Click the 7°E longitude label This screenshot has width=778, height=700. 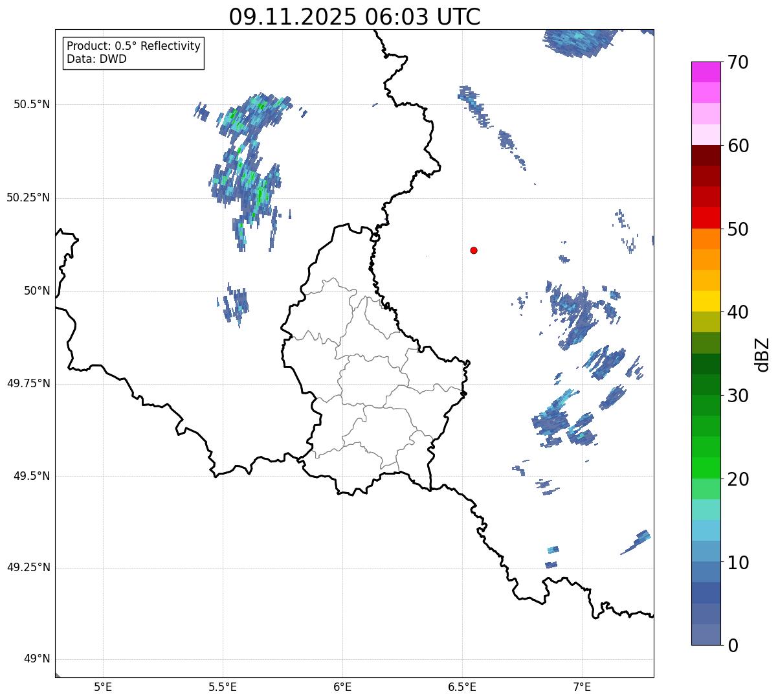coord(582,686)
